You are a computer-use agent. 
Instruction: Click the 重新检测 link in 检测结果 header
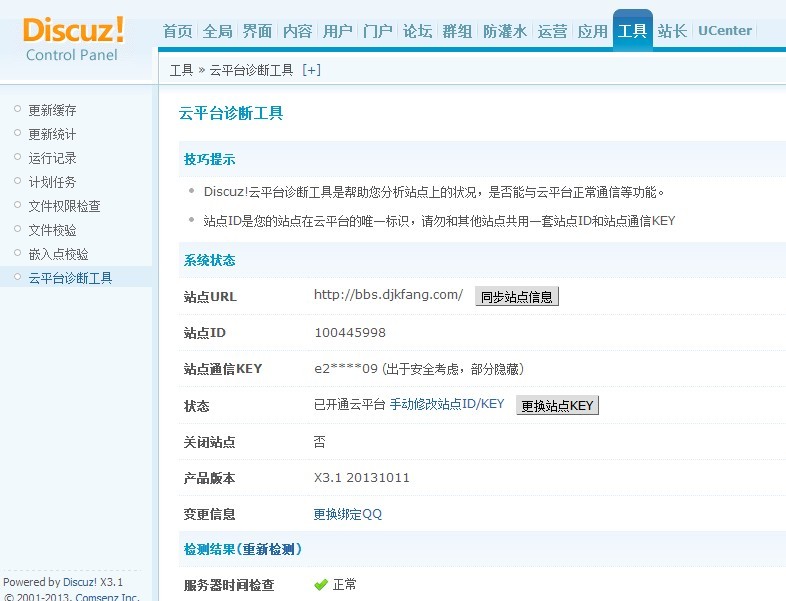269,549
